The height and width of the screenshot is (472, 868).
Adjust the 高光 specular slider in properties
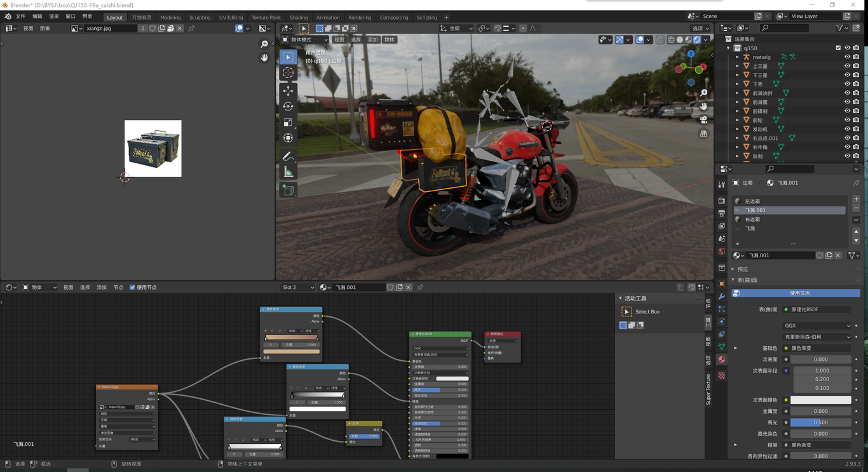click(x=820, y=422)
